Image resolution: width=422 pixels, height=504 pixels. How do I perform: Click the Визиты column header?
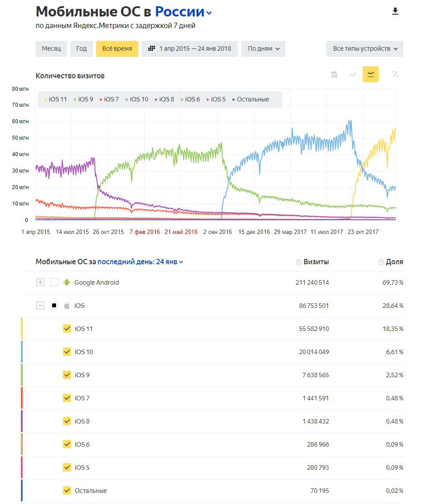point(316,262)
